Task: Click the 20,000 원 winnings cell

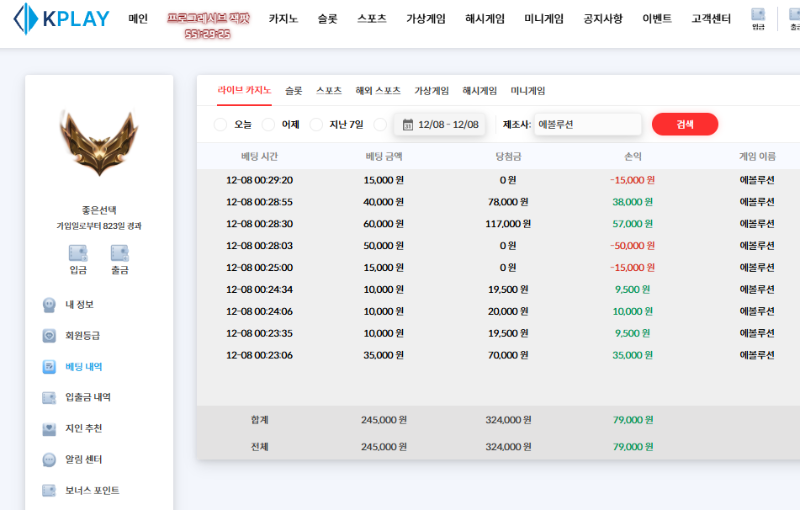Action: (508, 312)
